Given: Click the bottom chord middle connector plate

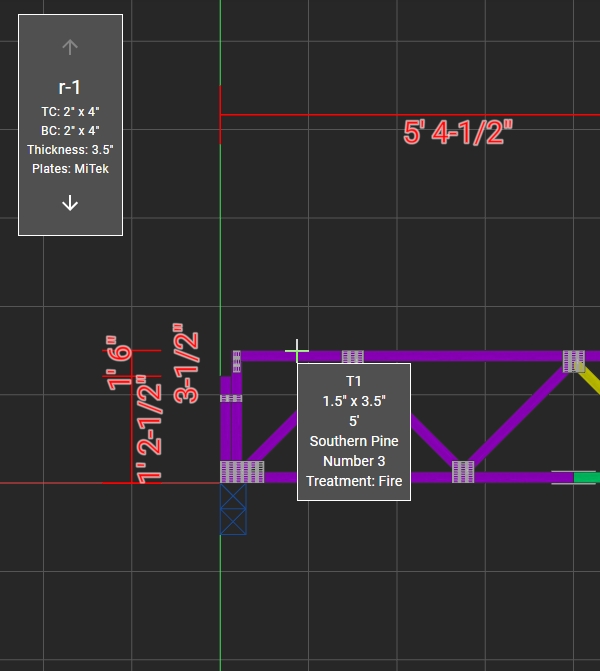Looking at the screenshot, I should [x=462, y=472].
